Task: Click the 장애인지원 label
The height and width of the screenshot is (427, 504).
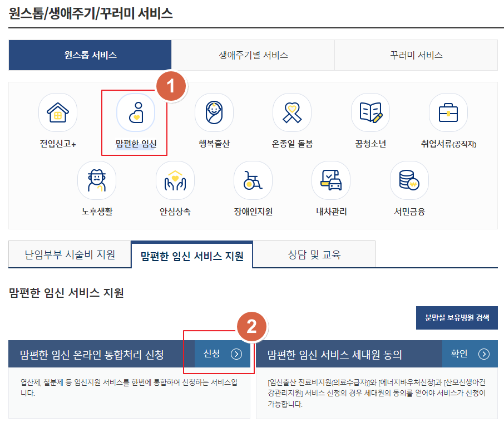Action: [253, 212]
